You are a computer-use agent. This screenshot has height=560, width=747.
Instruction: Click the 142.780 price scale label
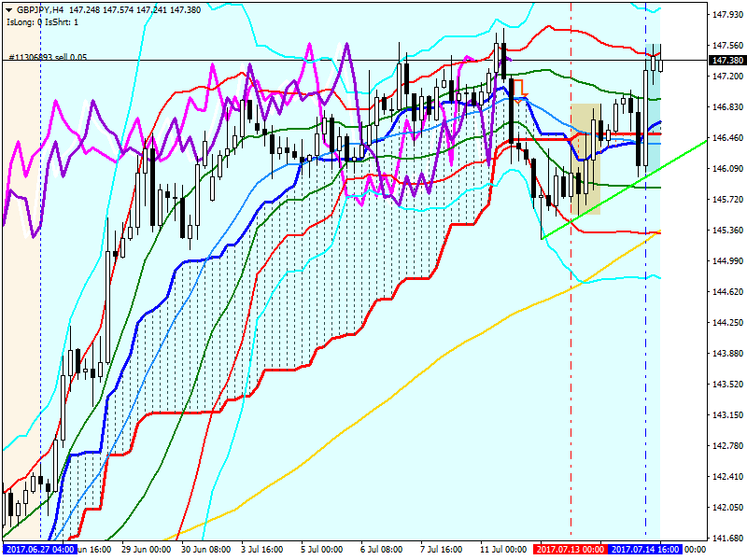pyautogui.click(x=727, y=446)
